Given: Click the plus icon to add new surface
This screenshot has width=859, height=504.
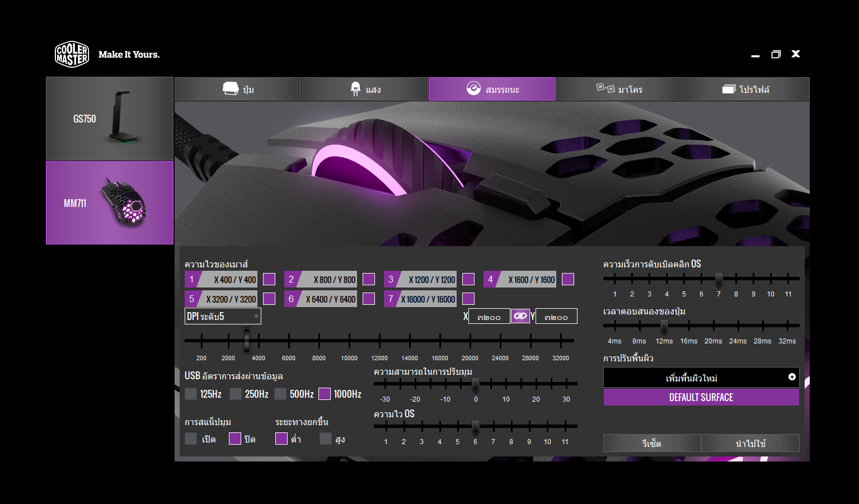Looking at the screenshot, I should (x=792, y=377).
